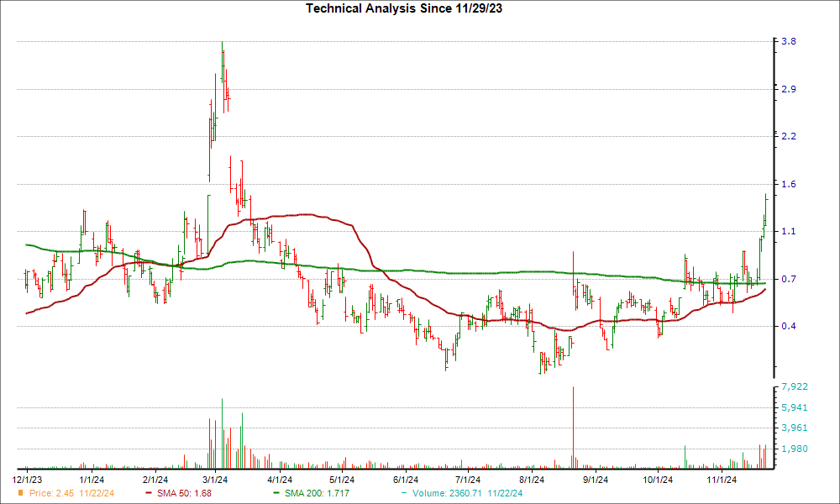Click the 7/1/24 date axis label
Screen dimensions: 840x504
click(x=468, y=480)
